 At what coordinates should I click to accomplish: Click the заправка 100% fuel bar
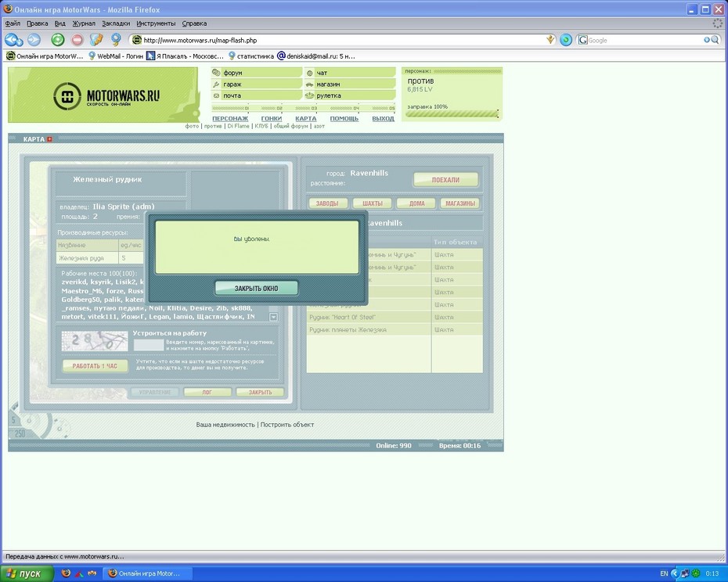452,113
